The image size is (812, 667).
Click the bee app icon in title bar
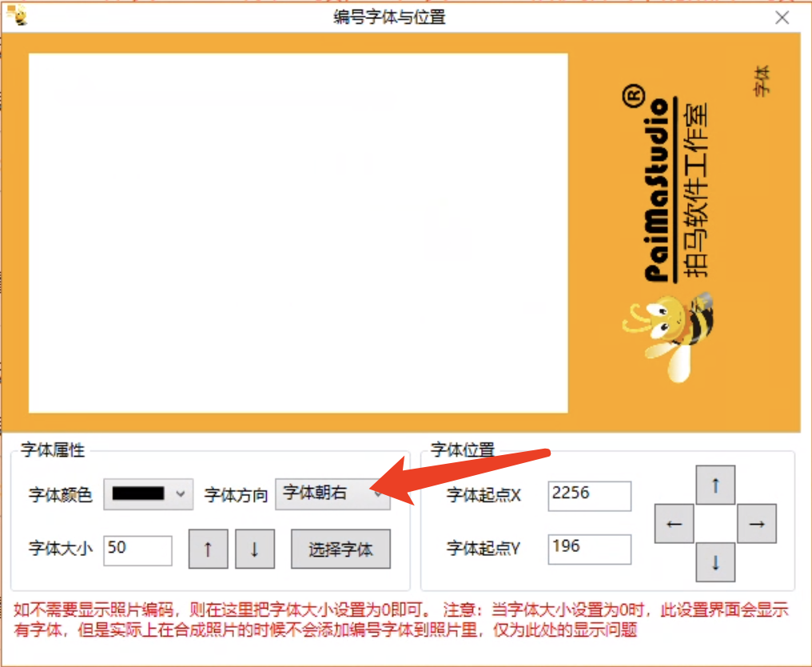click(x=16, y=16)
